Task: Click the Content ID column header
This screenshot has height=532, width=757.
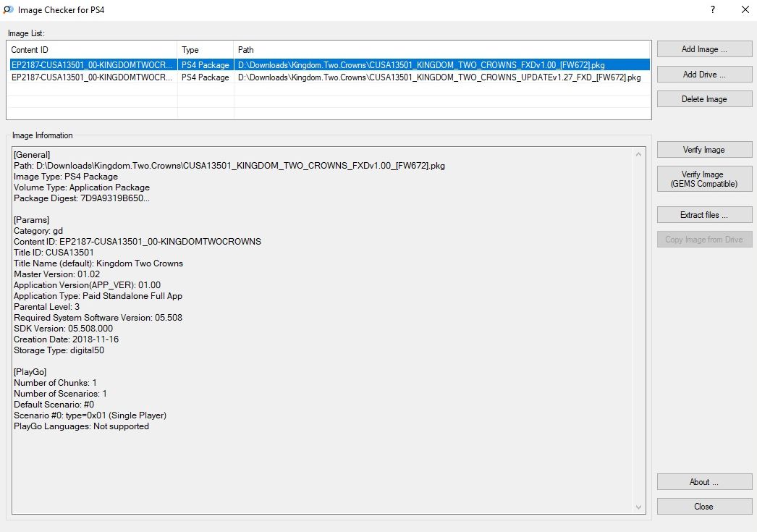Action: tap(92, 50)
